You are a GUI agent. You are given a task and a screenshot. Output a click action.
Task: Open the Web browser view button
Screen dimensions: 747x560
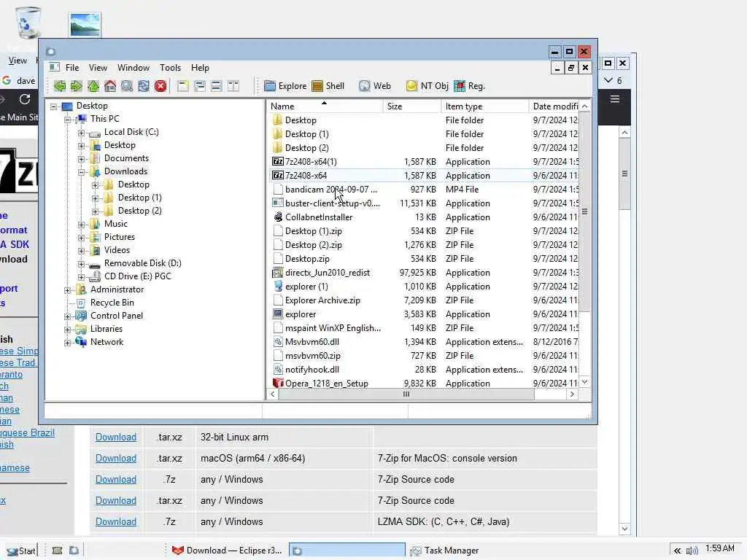(374, 86)
